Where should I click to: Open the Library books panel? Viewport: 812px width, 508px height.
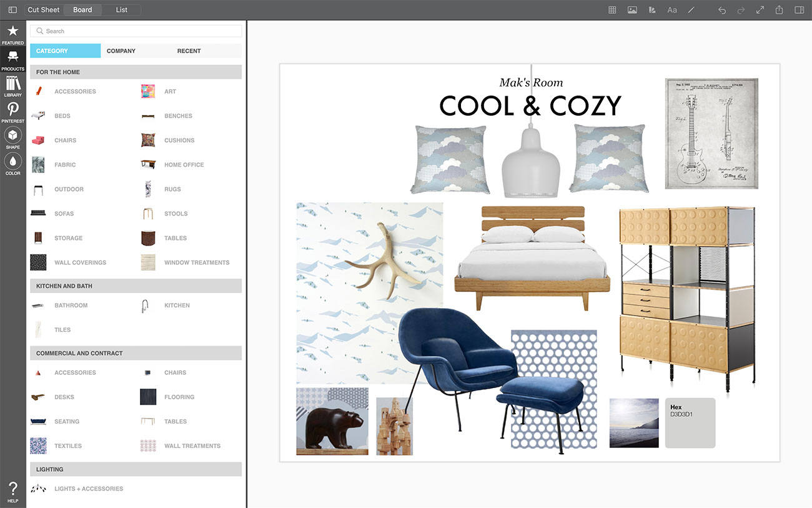point(12,86)
